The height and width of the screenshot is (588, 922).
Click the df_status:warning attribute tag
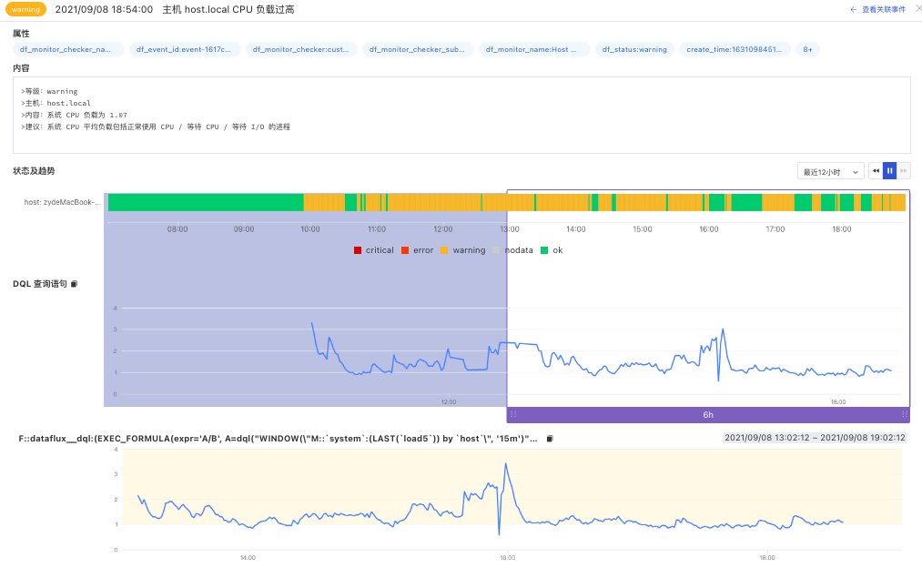coord(634,49)
